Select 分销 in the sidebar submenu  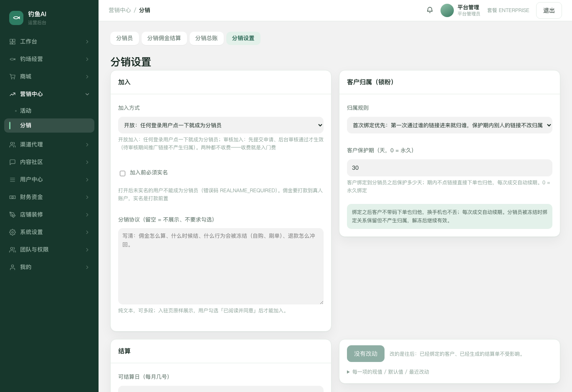[x=49, y=126]
